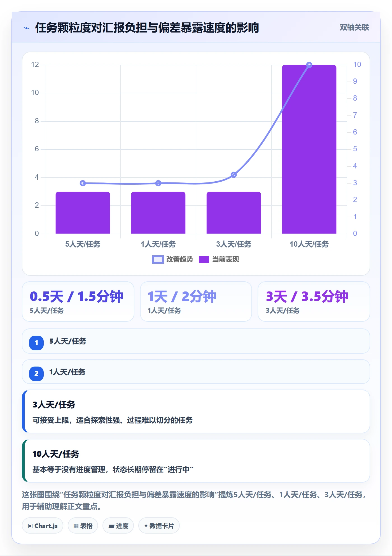Click x-axis label 10人天/任务
Screen dimensions: 392x556
click(309, 244)
